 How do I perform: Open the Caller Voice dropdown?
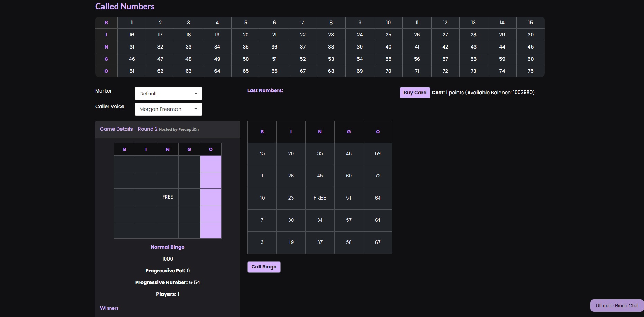168,109
